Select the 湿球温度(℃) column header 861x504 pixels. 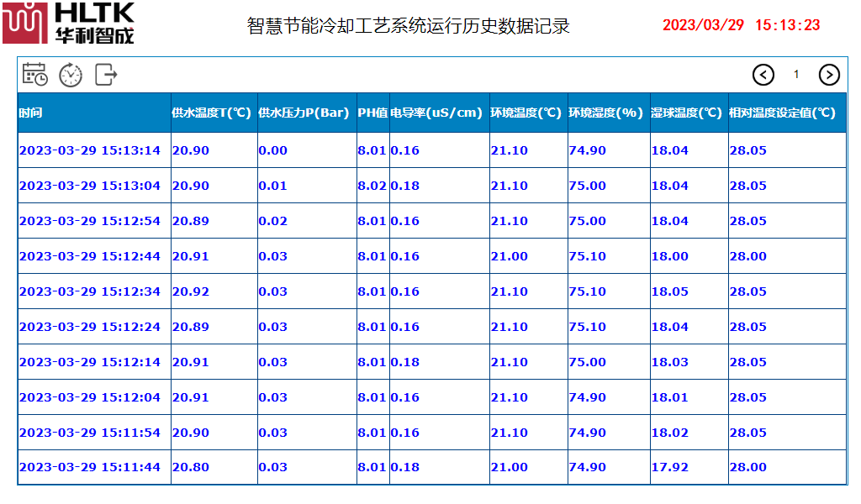click(686, 113)
